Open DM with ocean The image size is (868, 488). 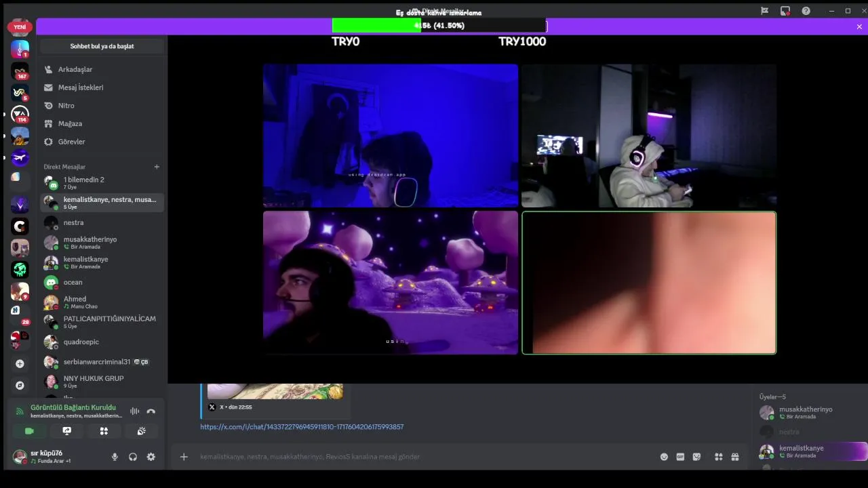(x=102, y=282)
